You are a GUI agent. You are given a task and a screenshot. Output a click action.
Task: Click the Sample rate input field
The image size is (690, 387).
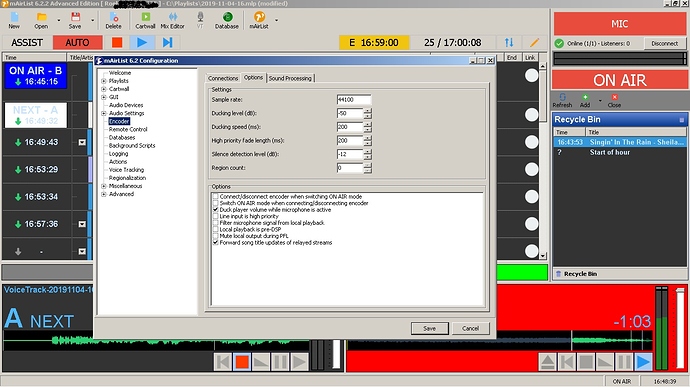click(x=354, y=100)
